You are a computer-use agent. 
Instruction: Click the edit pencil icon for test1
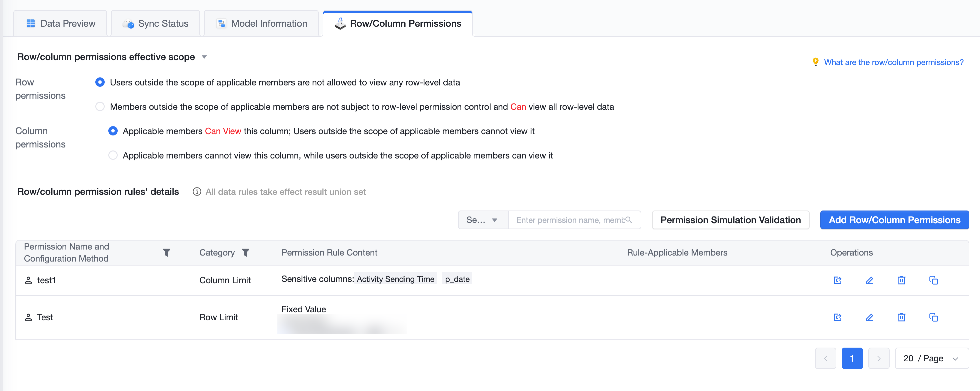pyautogui.click(x=869, y=280)
